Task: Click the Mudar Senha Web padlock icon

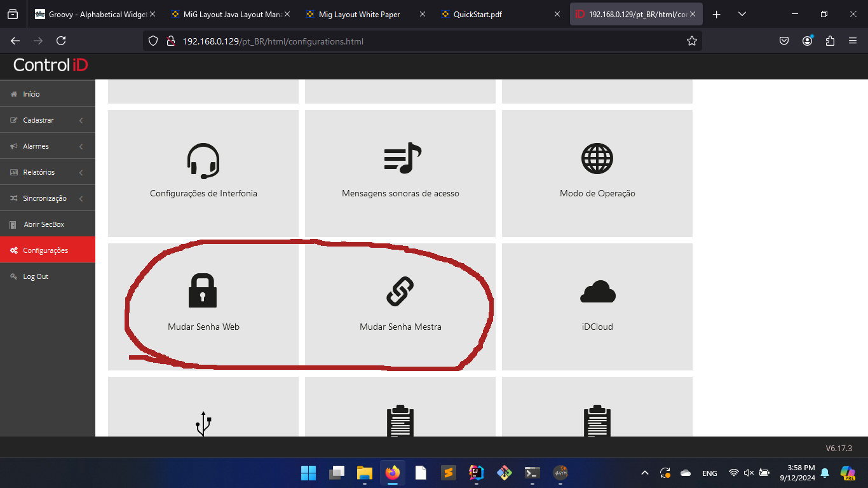Action: 203,290
